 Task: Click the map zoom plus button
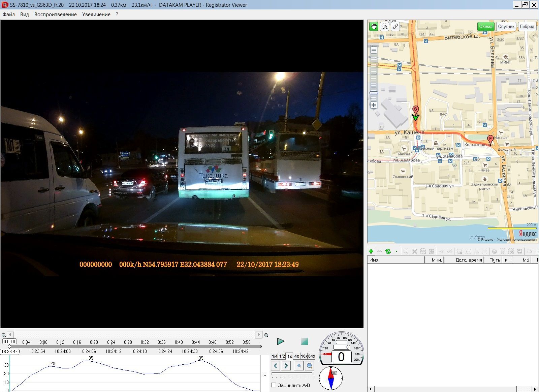(x=374, y=105)
